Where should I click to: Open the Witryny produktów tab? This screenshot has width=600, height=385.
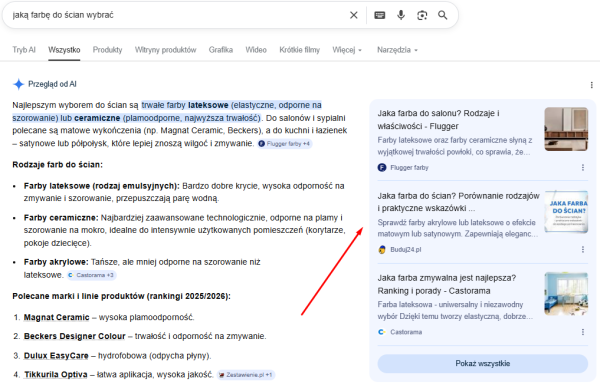(165, 50)
